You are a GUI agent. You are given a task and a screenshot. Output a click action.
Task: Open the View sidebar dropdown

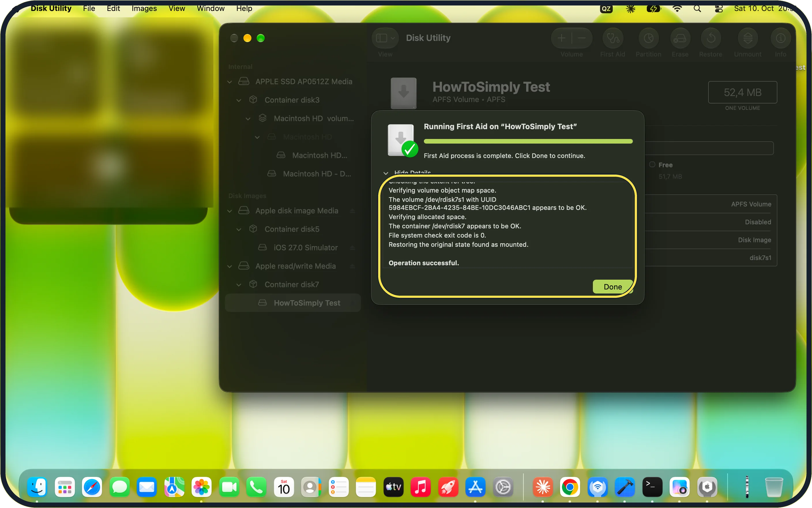tap(385, 38)
